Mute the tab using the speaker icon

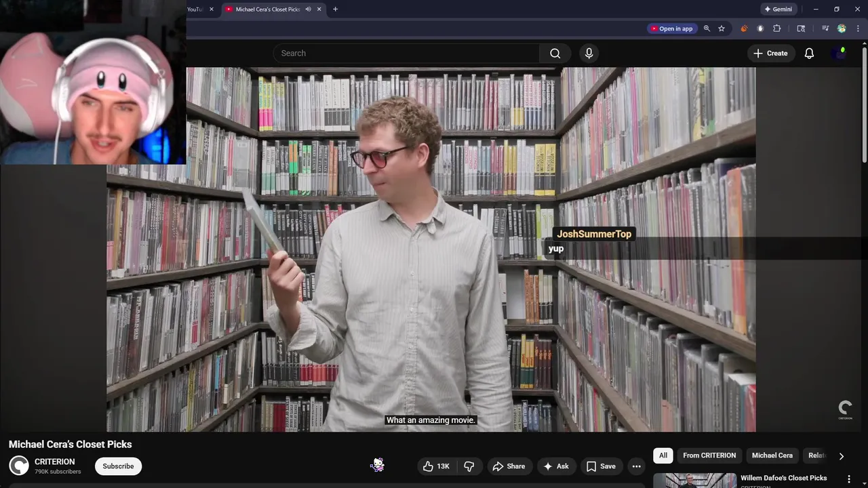(x=308, y=9)
